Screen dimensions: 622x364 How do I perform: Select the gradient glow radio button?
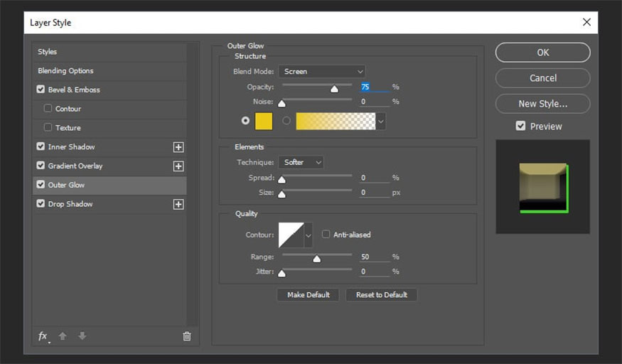(286, 121)
